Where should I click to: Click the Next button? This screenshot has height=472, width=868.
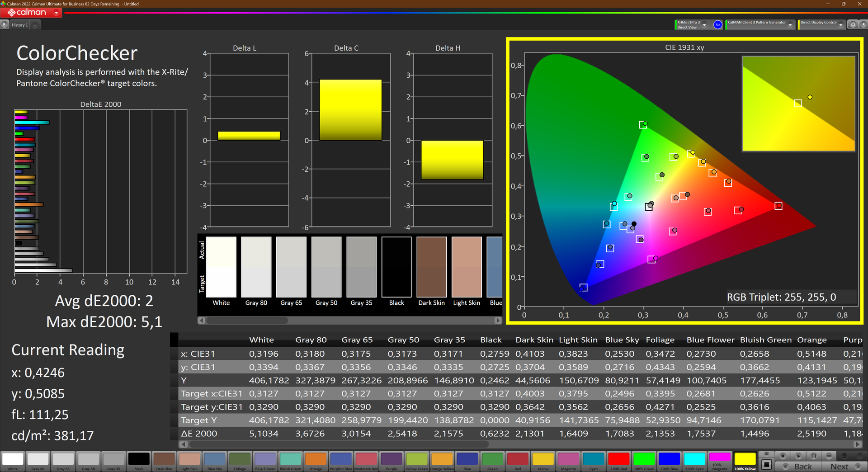[x=844, y=467]
